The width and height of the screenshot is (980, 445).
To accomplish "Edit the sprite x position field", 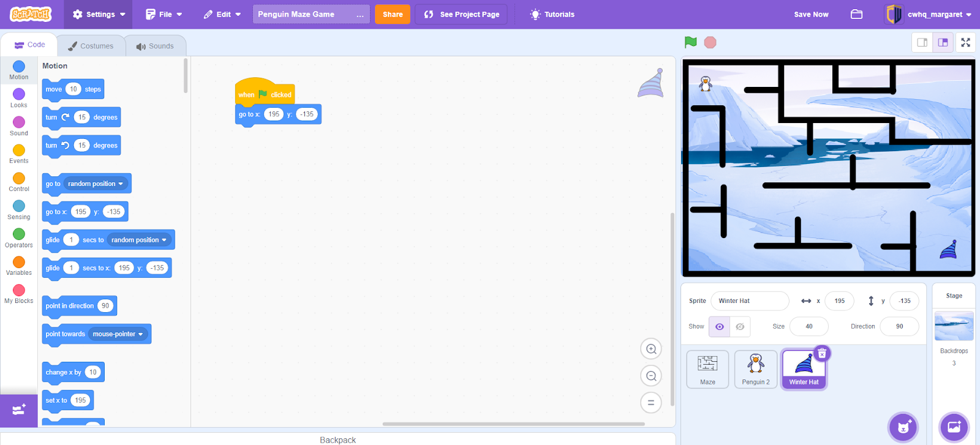I will tap(839, 301).
